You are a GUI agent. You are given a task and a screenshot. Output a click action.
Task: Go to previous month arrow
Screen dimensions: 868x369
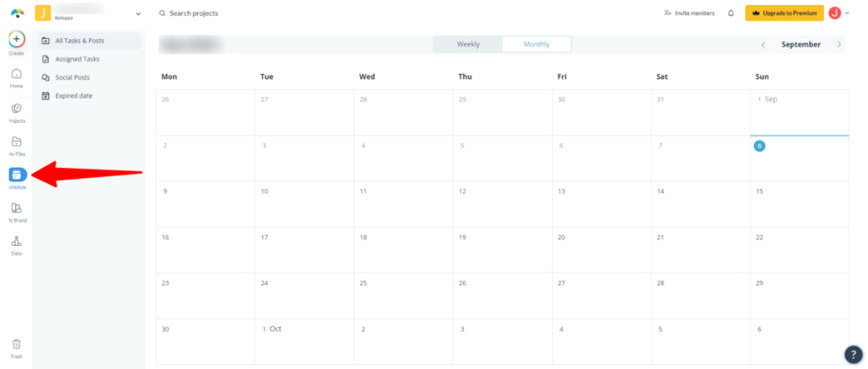(x=764, y=45)
